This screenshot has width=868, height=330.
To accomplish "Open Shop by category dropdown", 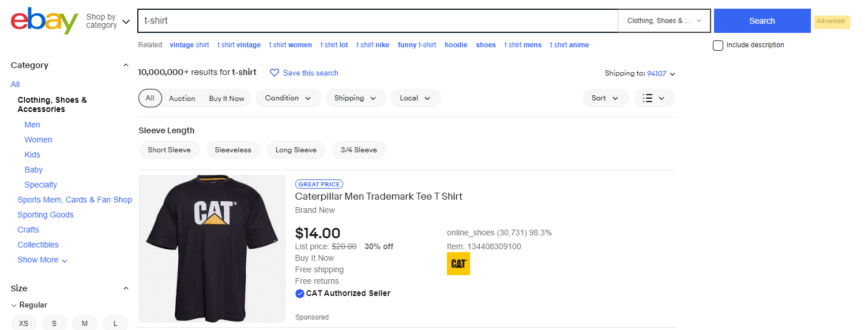I will [108, 21].
